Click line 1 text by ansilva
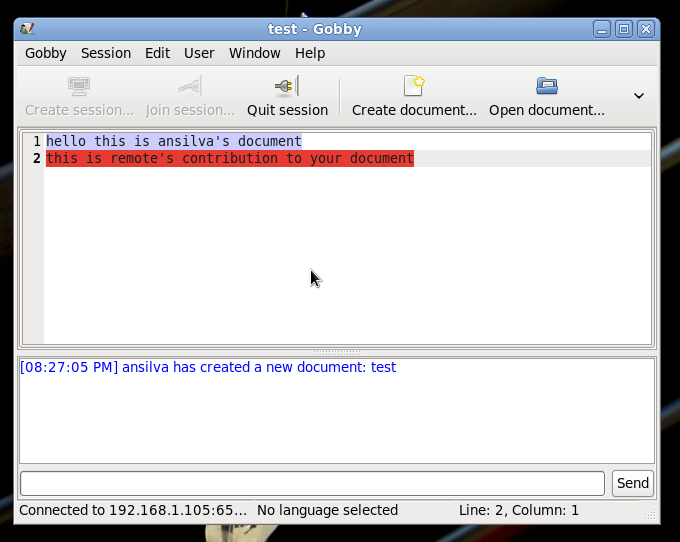This screenshot has height=542, width=680. (x=173, y=141)
